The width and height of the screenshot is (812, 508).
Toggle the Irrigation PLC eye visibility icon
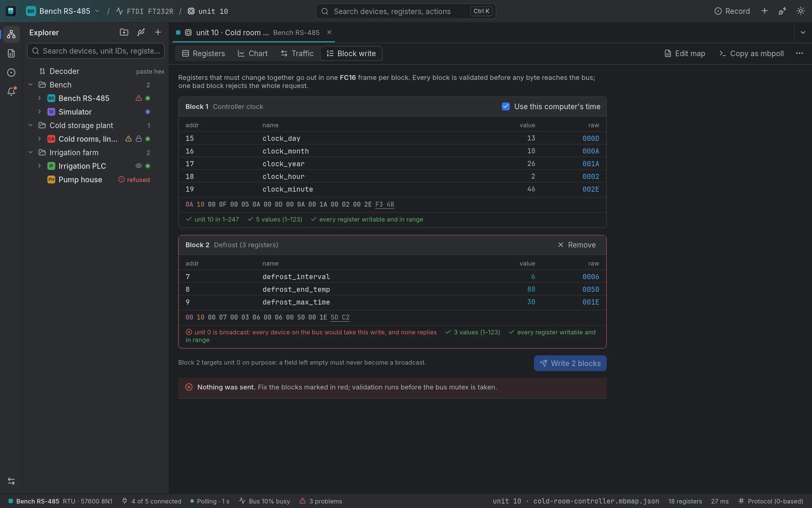139,166
